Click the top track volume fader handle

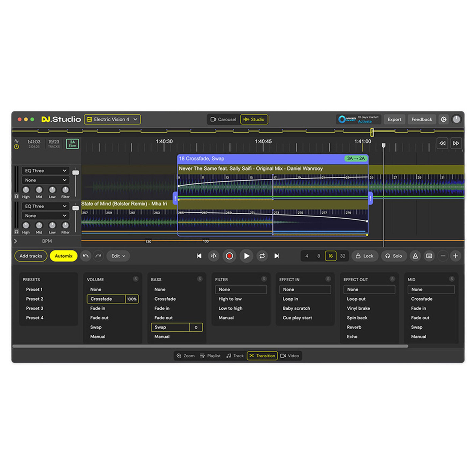pos(76,173)
